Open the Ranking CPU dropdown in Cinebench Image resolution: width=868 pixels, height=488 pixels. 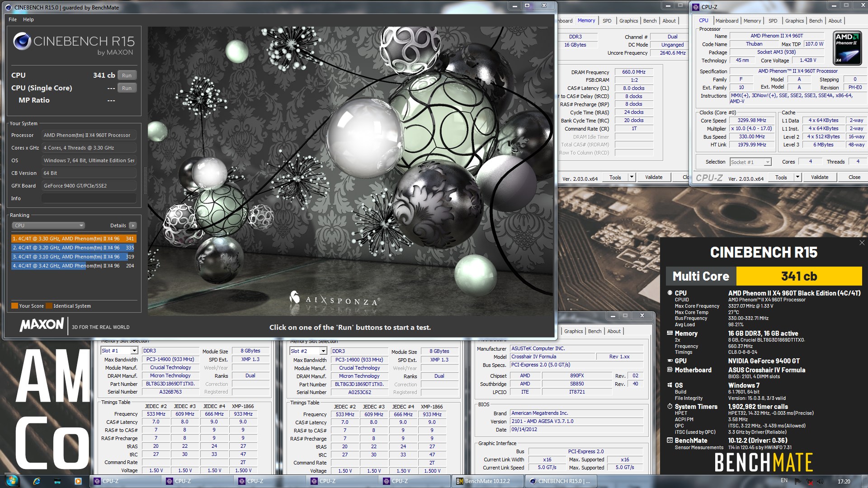tap(48, 225)
